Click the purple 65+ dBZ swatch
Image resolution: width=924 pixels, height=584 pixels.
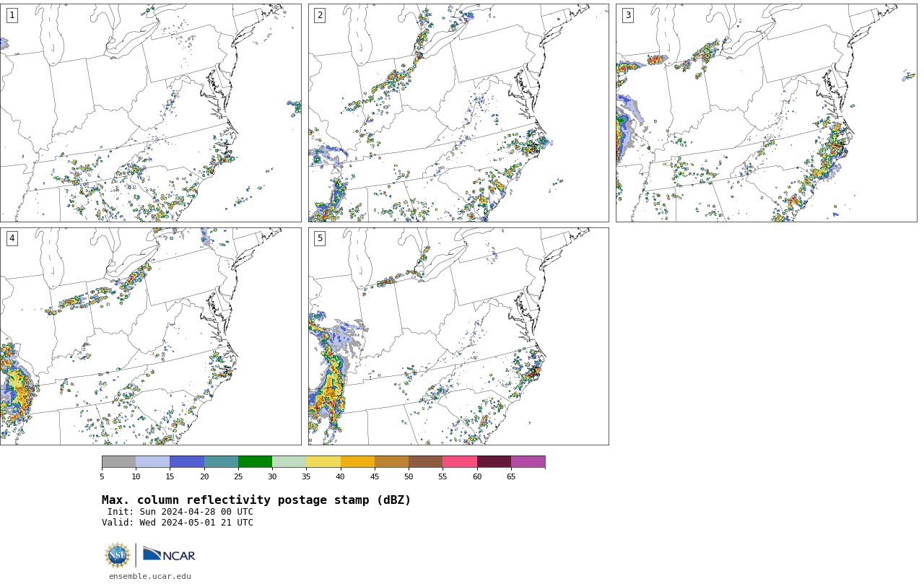coord(528,462)
